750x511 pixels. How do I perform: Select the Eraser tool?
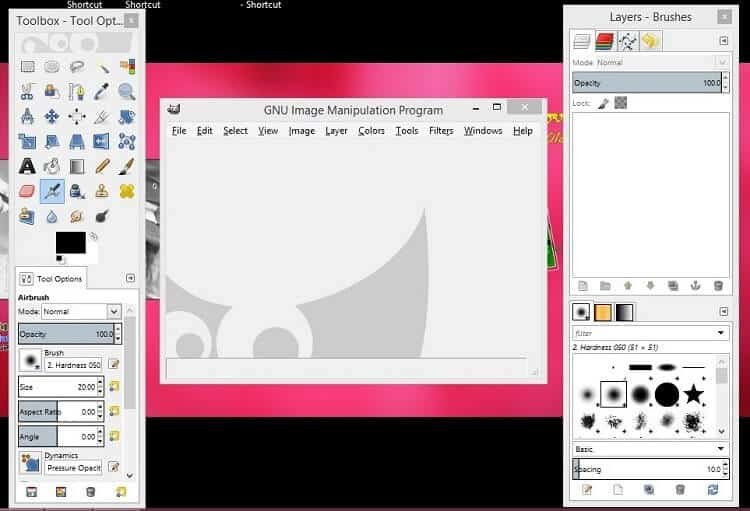pos(28,191)
